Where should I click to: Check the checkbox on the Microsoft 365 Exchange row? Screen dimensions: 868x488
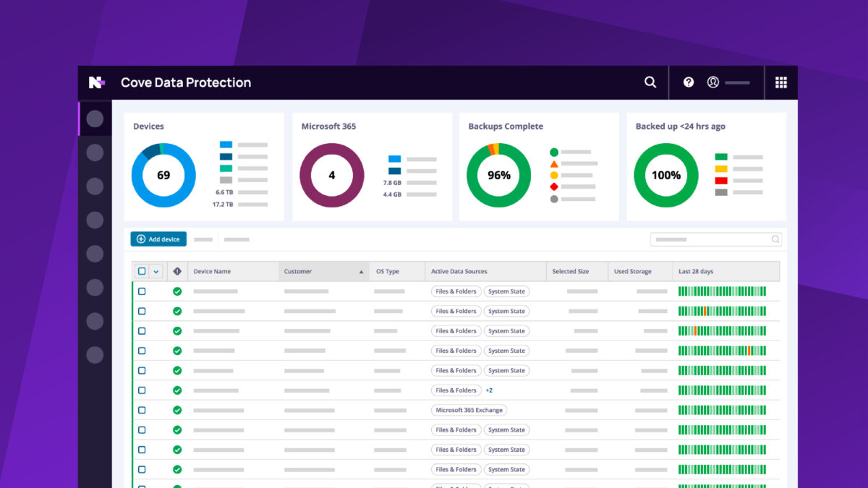point(142,410)
